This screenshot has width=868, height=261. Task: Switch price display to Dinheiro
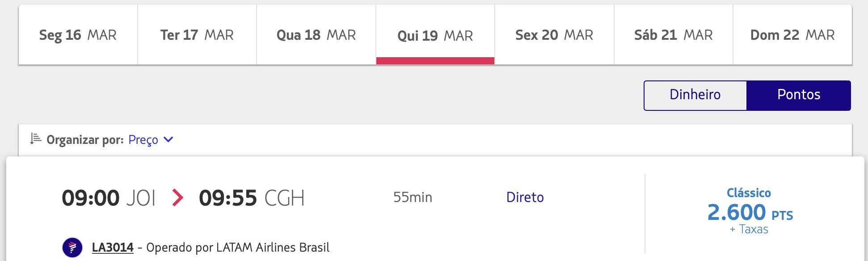(x=695, y=95)
